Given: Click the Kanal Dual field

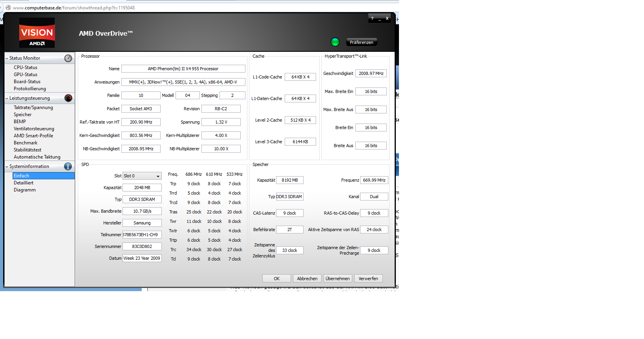Looking at the screenshot, I should (374, 197).
